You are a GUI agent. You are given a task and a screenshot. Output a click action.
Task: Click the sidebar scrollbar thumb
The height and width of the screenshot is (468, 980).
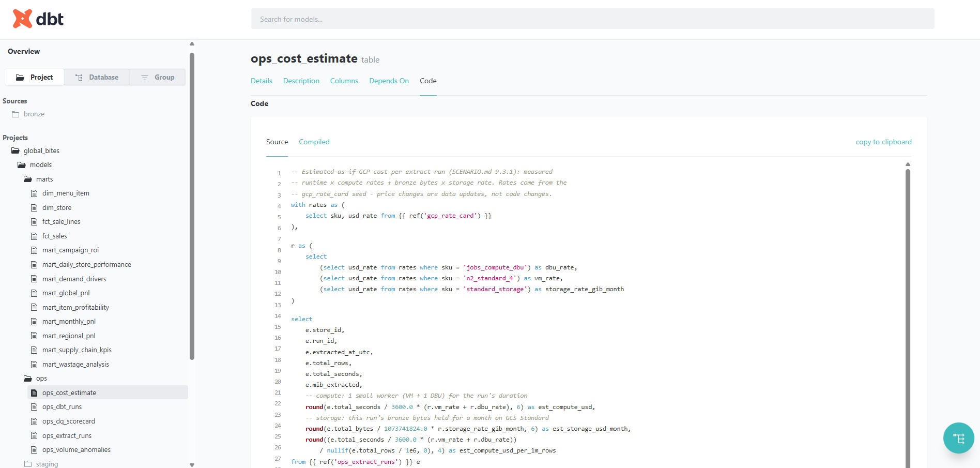click(x=192, y=206)
